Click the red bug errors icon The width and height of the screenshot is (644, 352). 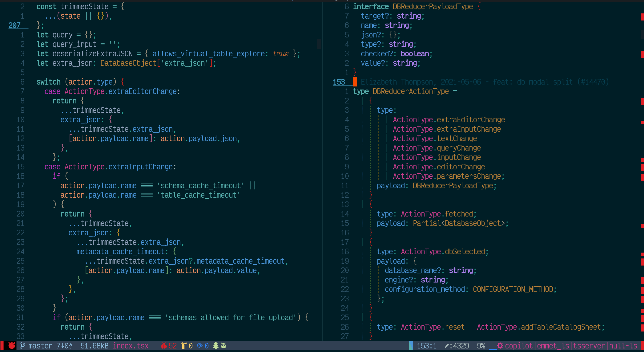click(x=164, y=346)
